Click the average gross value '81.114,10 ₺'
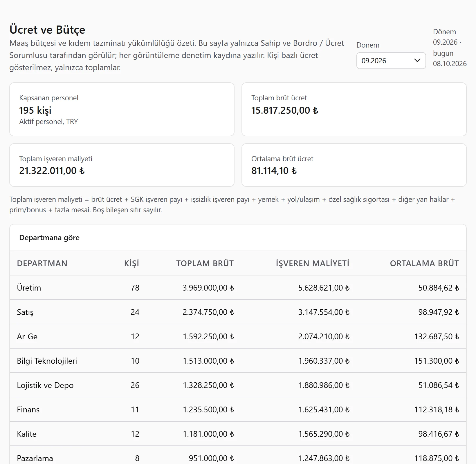The image size is (476, 464). [274, 171]
